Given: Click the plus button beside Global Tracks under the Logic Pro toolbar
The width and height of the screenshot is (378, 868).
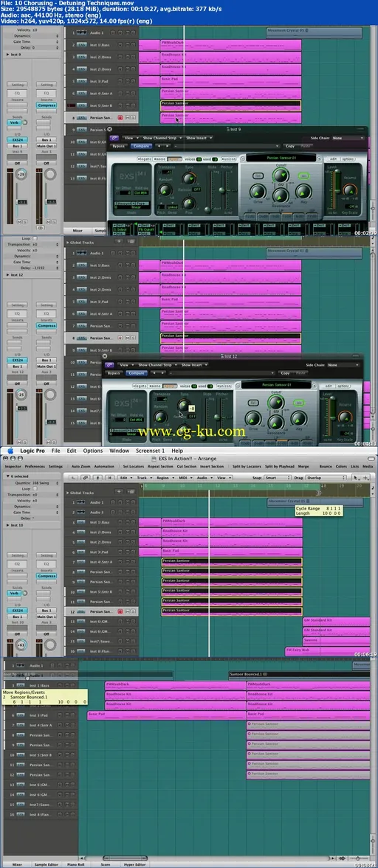Looking at the screenshot, I should click(118, 492).
